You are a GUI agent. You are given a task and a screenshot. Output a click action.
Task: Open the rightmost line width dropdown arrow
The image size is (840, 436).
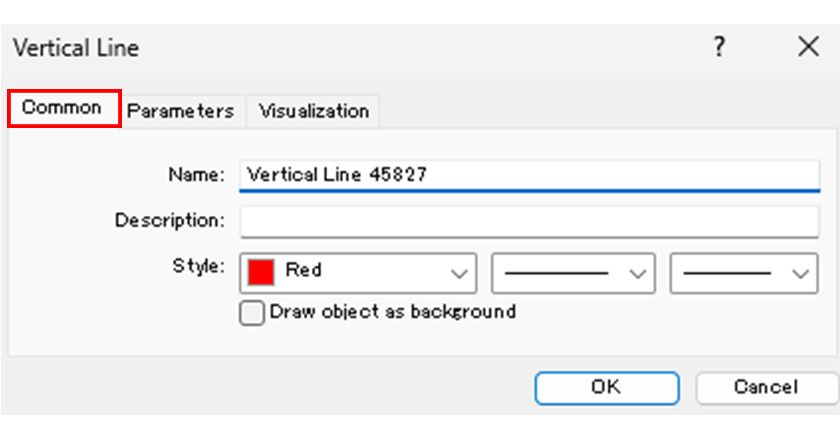[x=799, y=272]
